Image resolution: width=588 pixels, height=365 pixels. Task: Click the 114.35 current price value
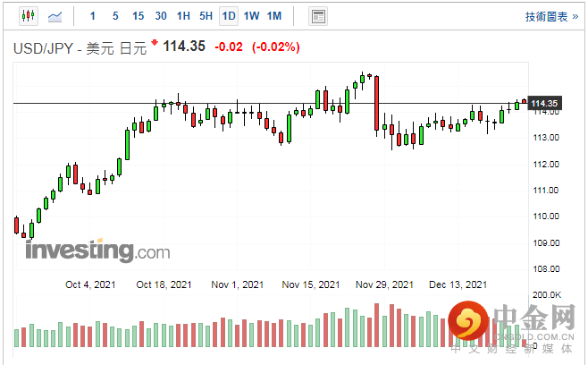pyautogui.click(x=184, y=47)
